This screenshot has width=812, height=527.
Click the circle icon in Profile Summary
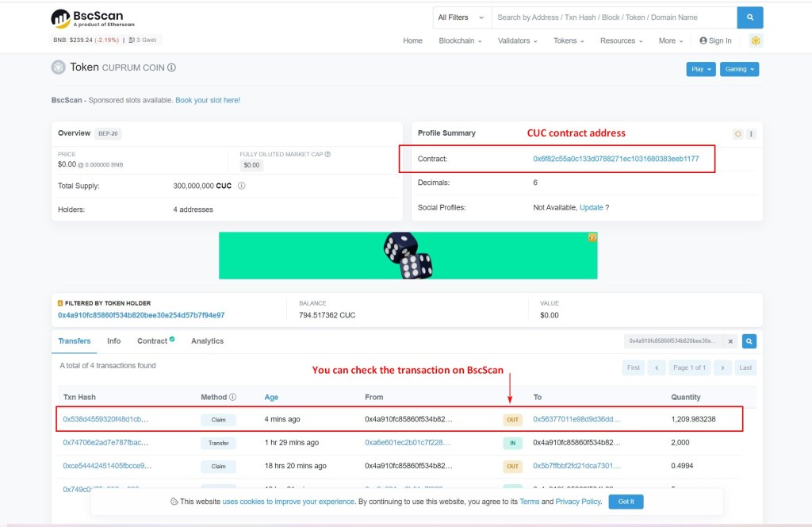[x=737, y=134]
